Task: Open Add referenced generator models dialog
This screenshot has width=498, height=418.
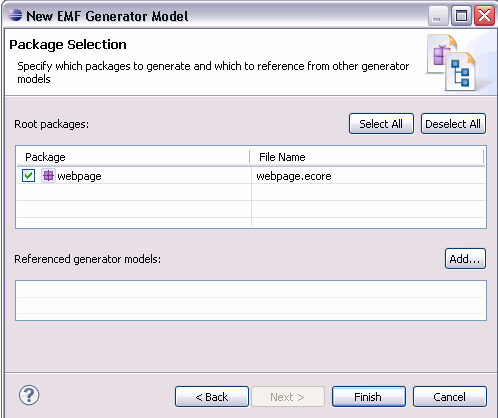Action: [x=465, y=259]
